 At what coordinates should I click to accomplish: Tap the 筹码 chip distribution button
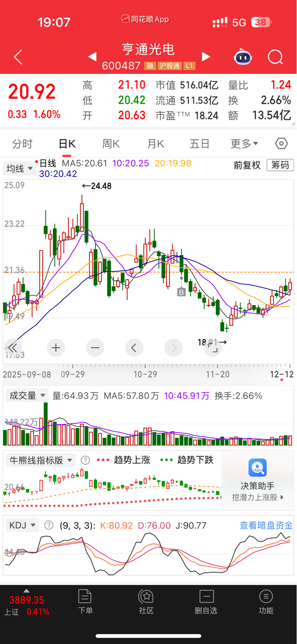(x=280, y=165)
